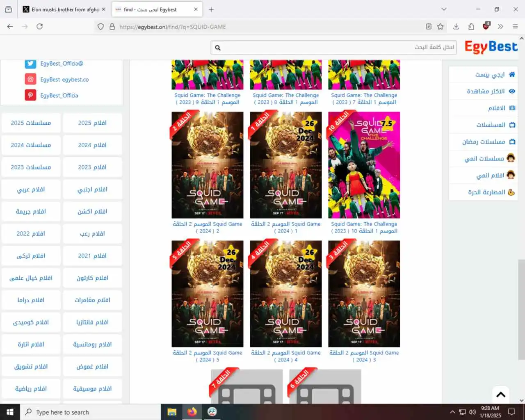Image resolution: width=525 pixels, height=420 pixels.
Task: Click the film icon beside الافلام
Action: (512, 108)
